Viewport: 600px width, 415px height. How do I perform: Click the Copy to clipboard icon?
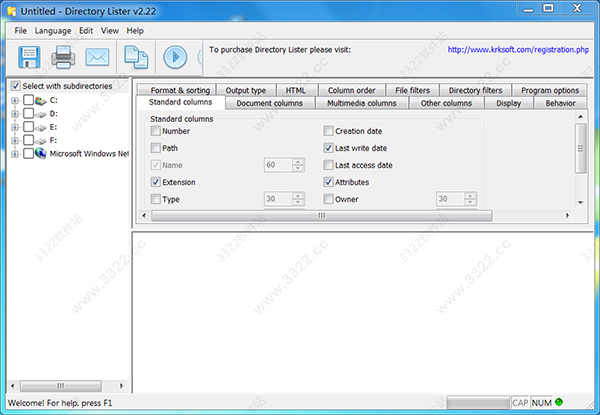pyautogui.click(x=136, y=57)
